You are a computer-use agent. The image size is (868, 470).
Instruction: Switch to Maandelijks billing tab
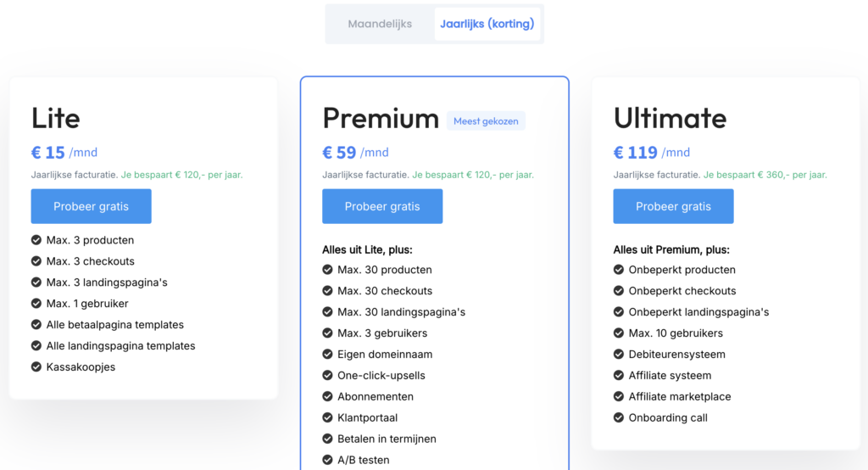click(x=380, y=24)
